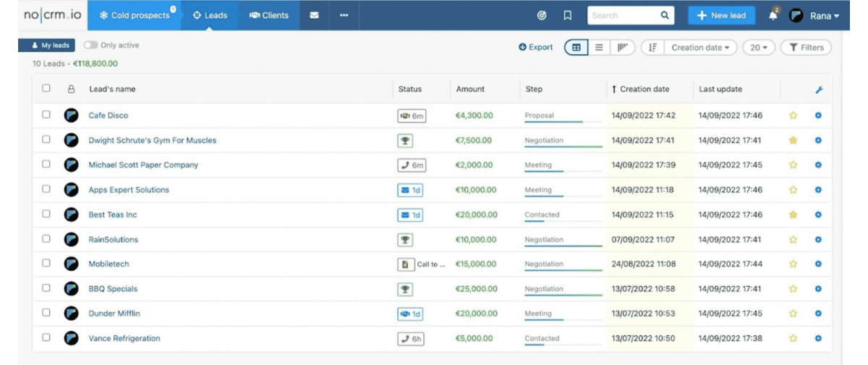Toggle the Only active switch
Screen dimensions: 868x365
[90, 45]
